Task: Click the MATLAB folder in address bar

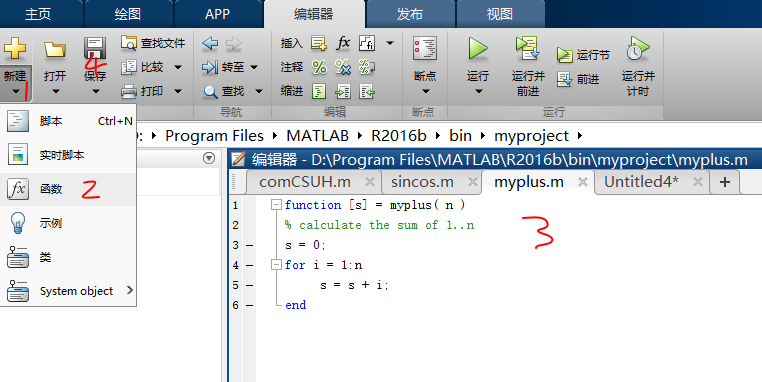Action: (317, 136)
